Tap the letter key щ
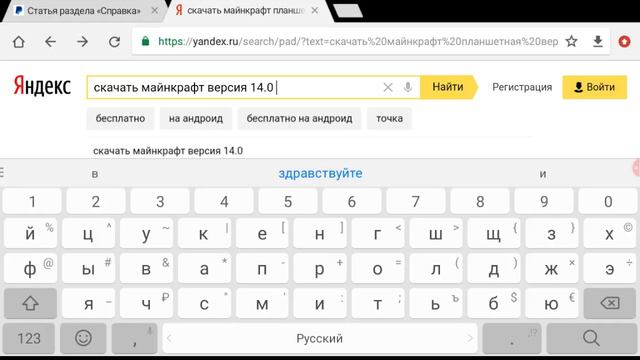Viewport: 640px width, 360px height. tap(493, 234)
